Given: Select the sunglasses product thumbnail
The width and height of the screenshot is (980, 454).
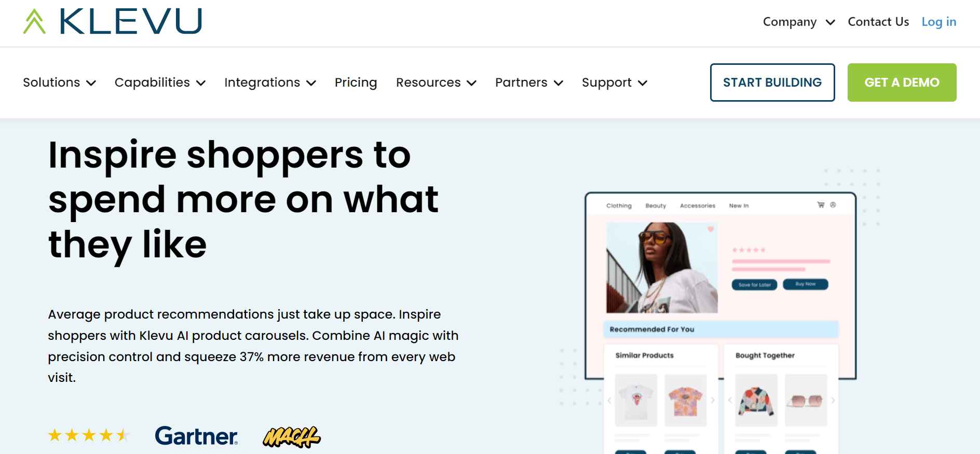Looking at the screenshot, I should click(x=806, y=400).
